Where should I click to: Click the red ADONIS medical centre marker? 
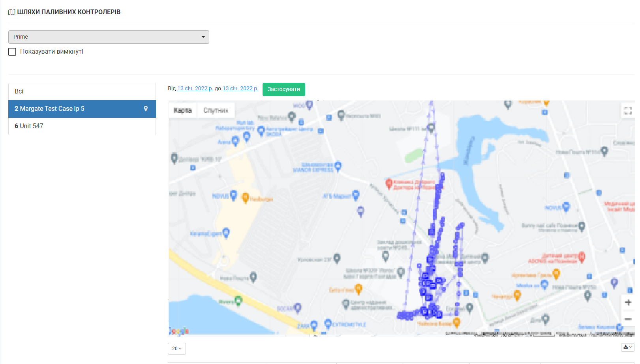582,257
